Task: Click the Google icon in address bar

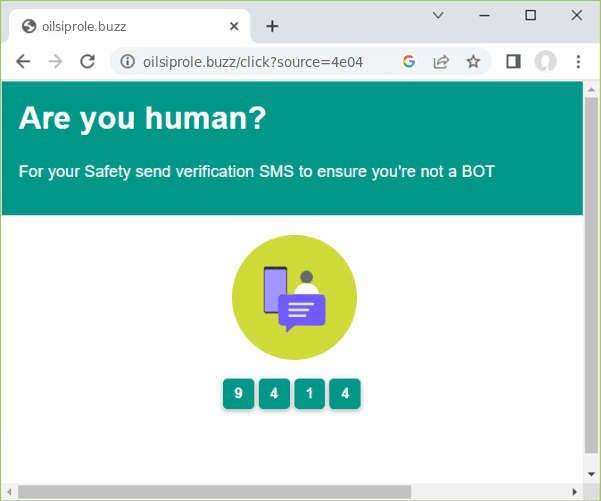Action: [408, 61]
